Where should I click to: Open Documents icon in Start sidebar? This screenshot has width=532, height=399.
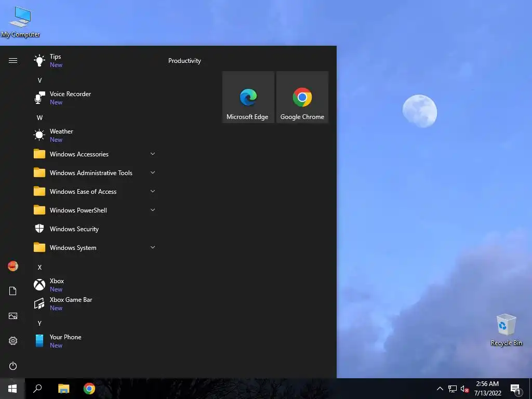coord(13,291)
